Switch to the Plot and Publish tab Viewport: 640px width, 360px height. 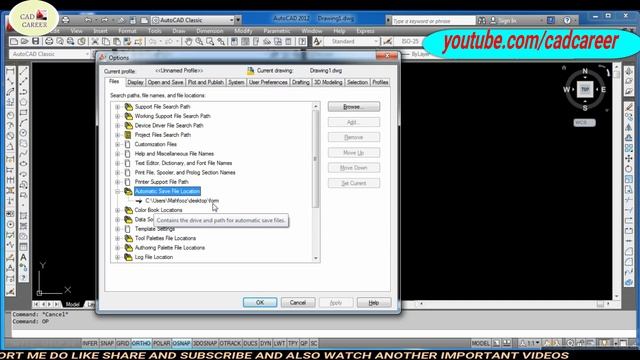(x=205, y=82)
